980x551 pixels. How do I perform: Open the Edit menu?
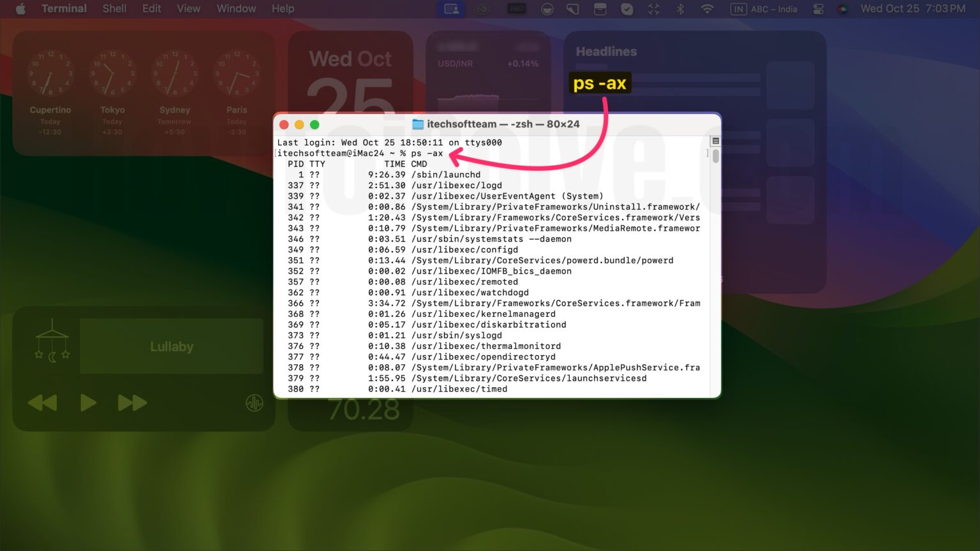coord(151,9)
